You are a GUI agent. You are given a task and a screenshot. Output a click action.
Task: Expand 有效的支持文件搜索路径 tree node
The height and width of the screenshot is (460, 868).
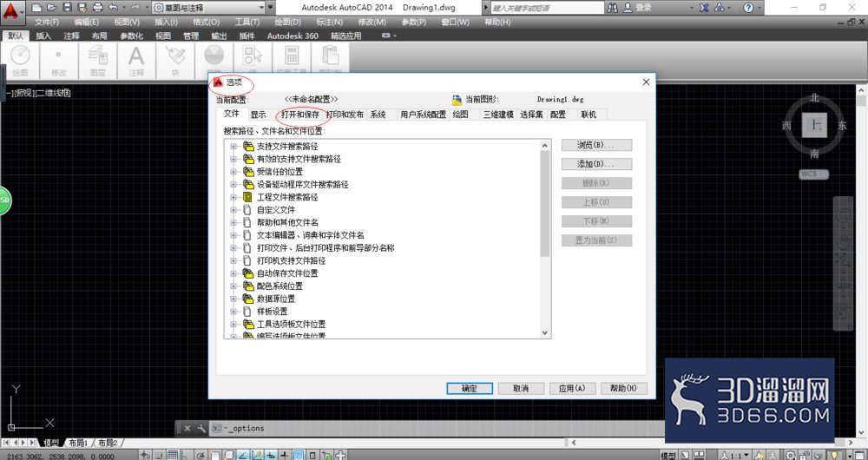point(233,159)
